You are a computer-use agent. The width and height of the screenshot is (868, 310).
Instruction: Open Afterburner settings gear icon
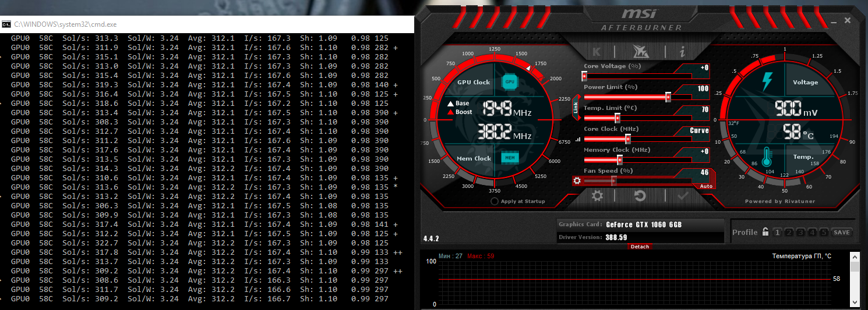(x=597, y=196)
